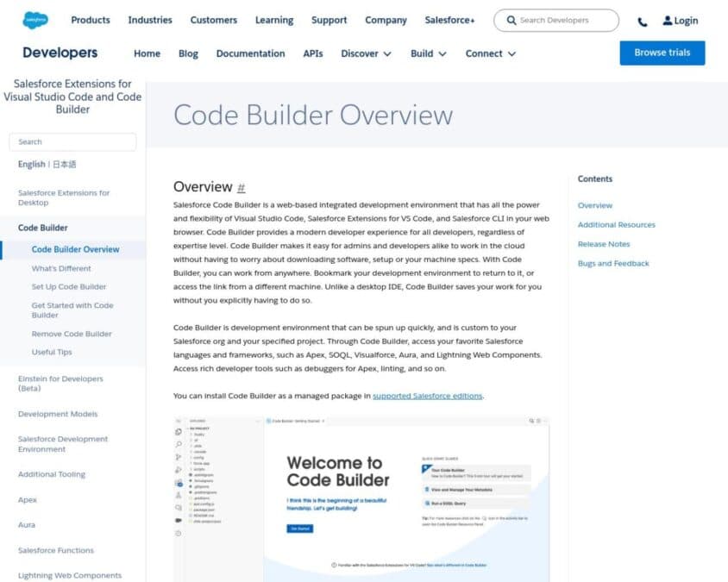Switch to Japanese language link
This screenshot has width=728, height=582.
pyautogui.click(x=64, y=165)
